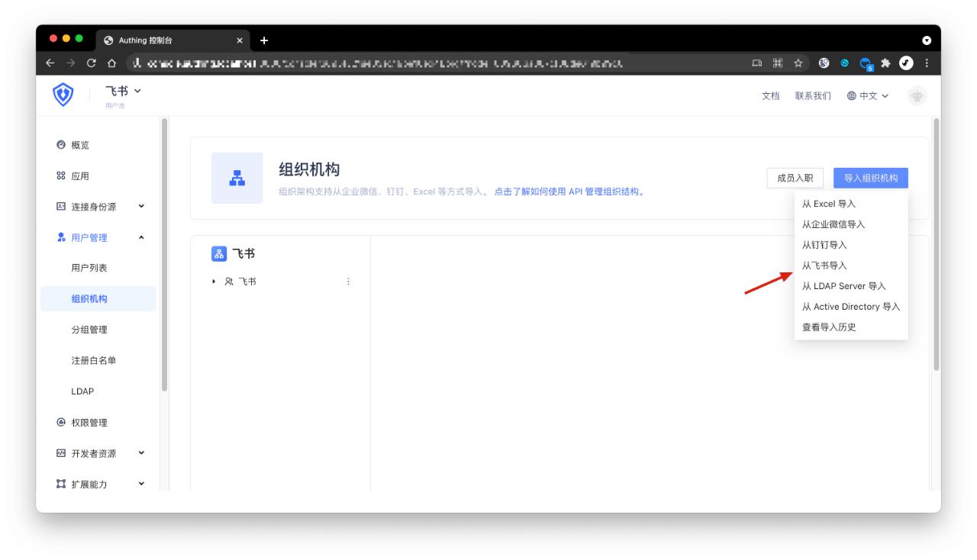Click the 飞书 three-dot more options icon

tap(349, 282)
